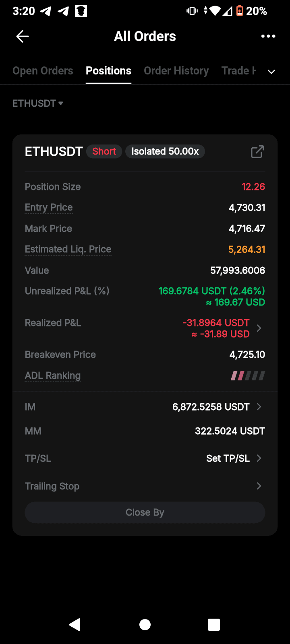Screen dimensions: 290x644
Task: Open the Realized P&L details chevron
Action: 259,328
